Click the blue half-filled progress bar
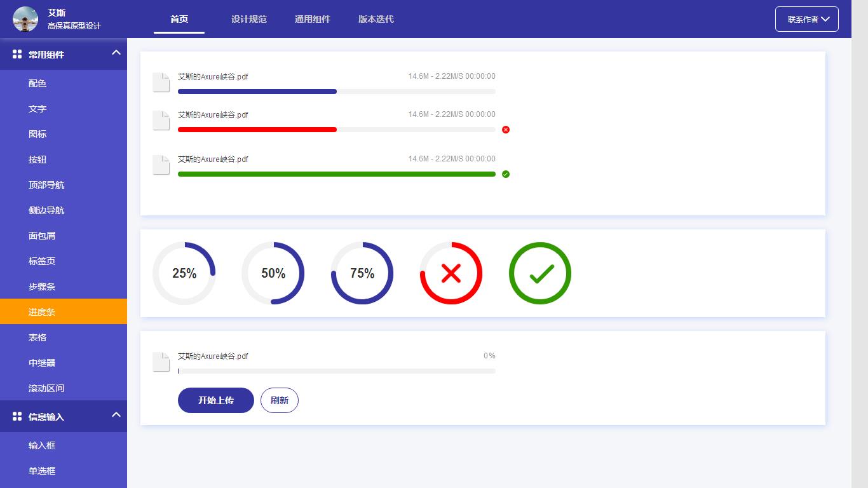 click(x=337, y=91)
